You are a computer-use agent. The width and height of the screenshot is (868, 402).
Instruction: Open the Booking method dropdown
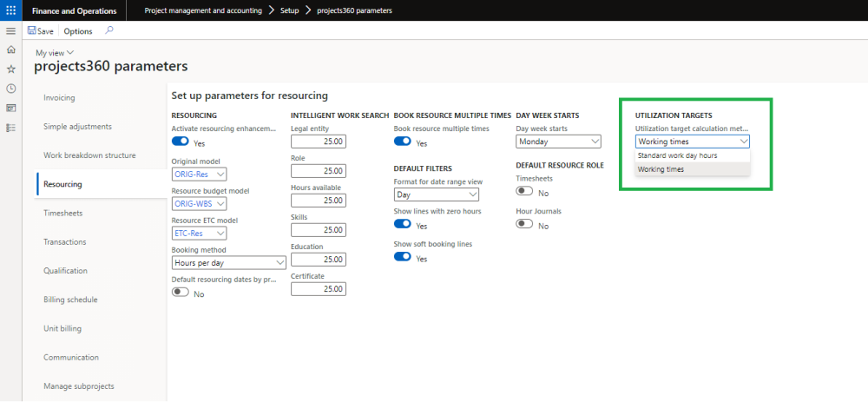(229, 262)
